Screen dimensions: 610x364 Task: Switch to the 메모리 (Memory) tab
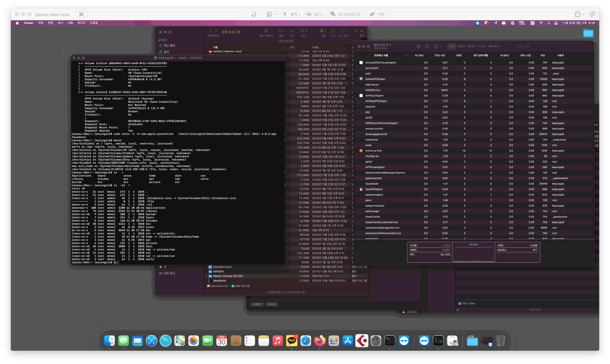pyautogui.click(x=461, y=46)
